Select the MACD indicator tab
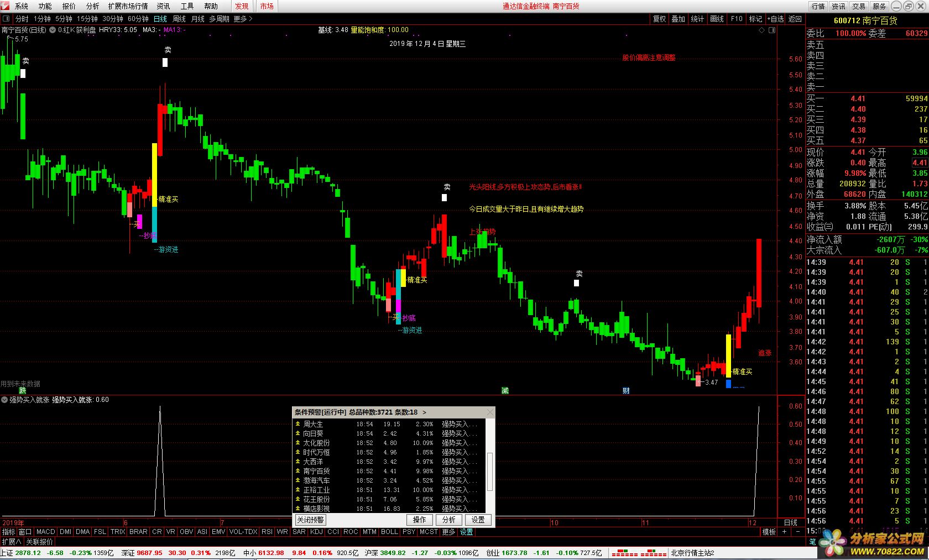The width and height of the screenshot is (929, 560). [45, 532]
